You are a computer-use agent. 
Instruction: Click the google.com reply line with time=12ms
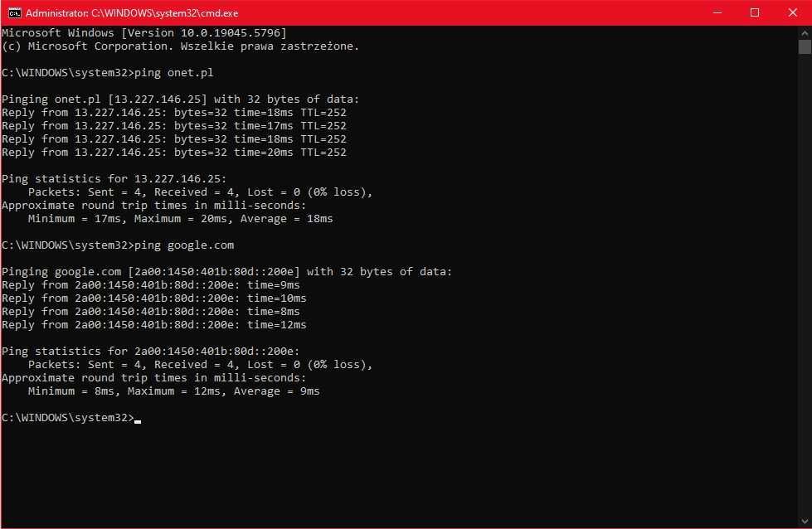pos(153,325)
